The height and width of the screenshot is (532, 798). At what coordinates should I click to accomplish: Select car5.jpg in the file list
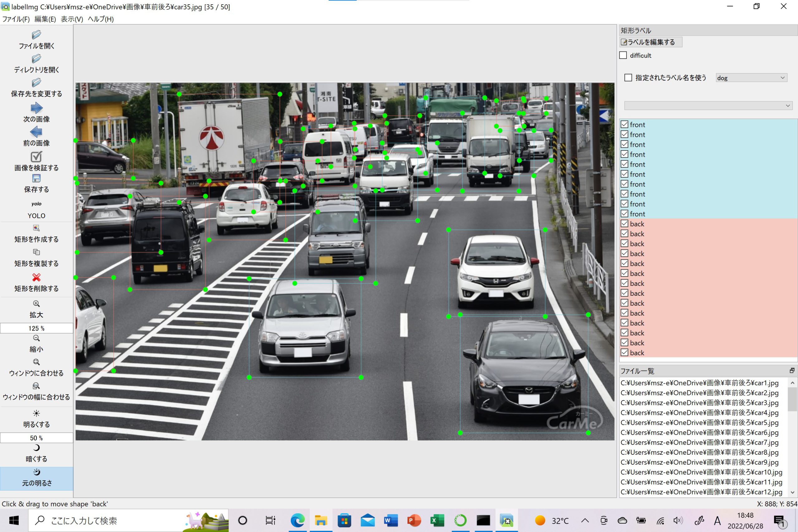tap(699, 423)
